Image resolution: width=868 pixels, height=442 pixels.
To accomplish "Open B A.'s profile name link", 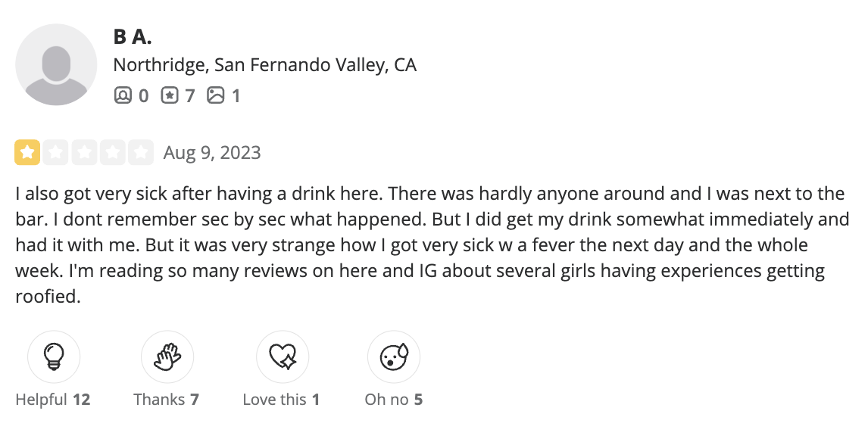I will coord(133,36).
